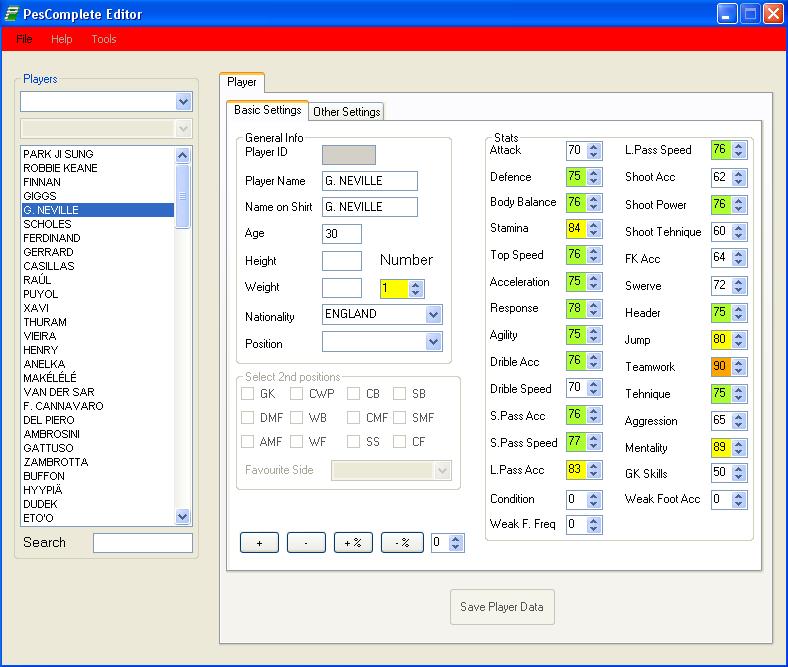Screen dimensions: 788x667
Task: Increase the Attack stat with up arrow
Action: point(594,147)
